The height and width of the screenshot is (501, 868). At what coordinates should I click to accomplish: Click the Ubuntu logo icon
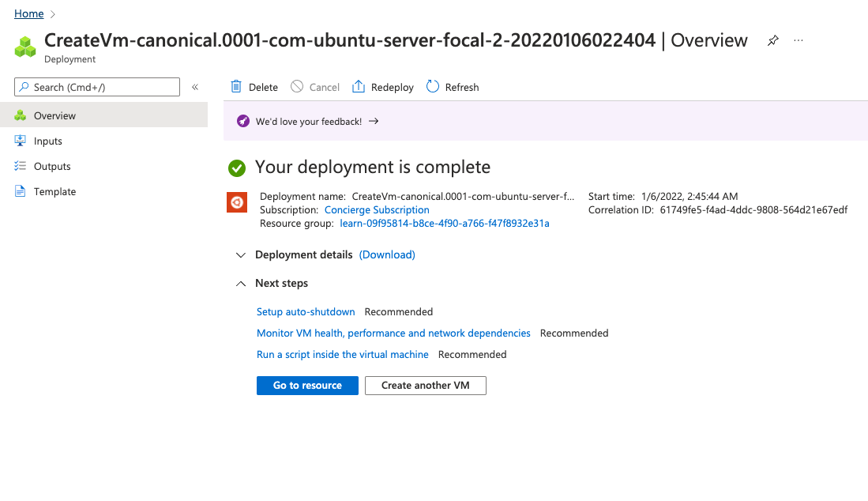[x=236, y=203]
